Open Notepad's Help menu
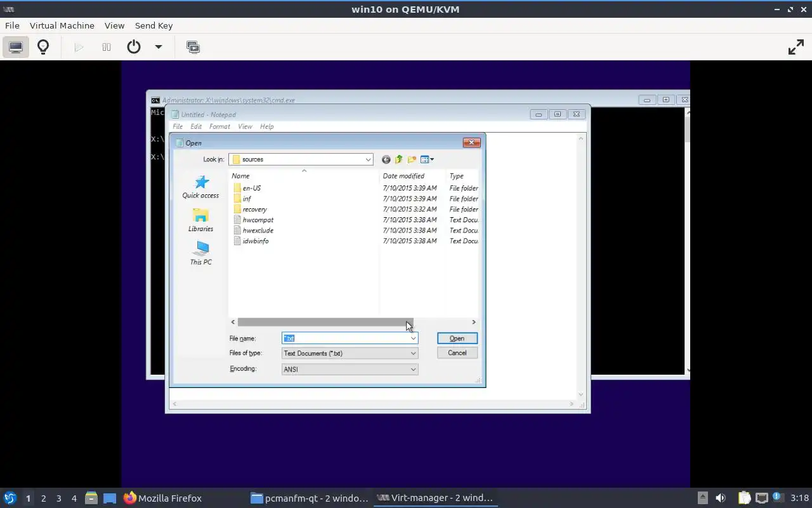This screenshot has width=812, height=508. tap(266, 126)
